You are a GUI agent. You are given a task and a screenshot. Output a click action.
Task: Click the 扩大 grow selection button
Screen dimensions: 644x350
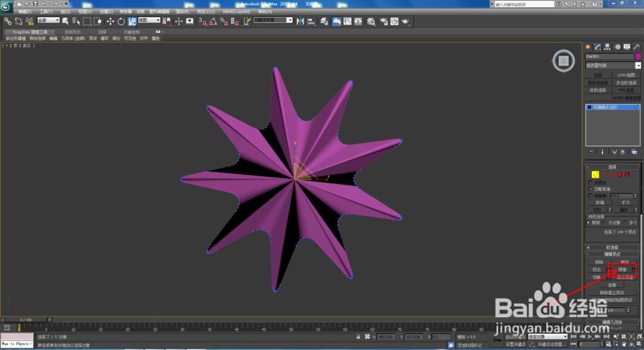[625, 203]
